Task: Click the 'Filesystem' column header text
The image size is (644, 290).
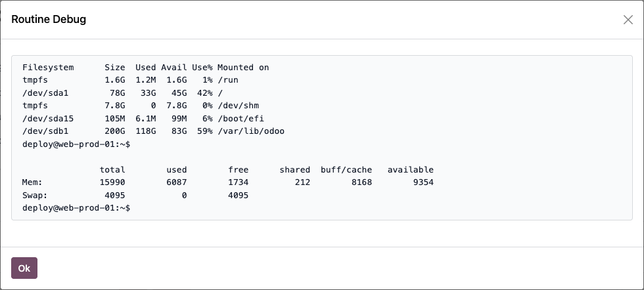Action: click(48, 68)
